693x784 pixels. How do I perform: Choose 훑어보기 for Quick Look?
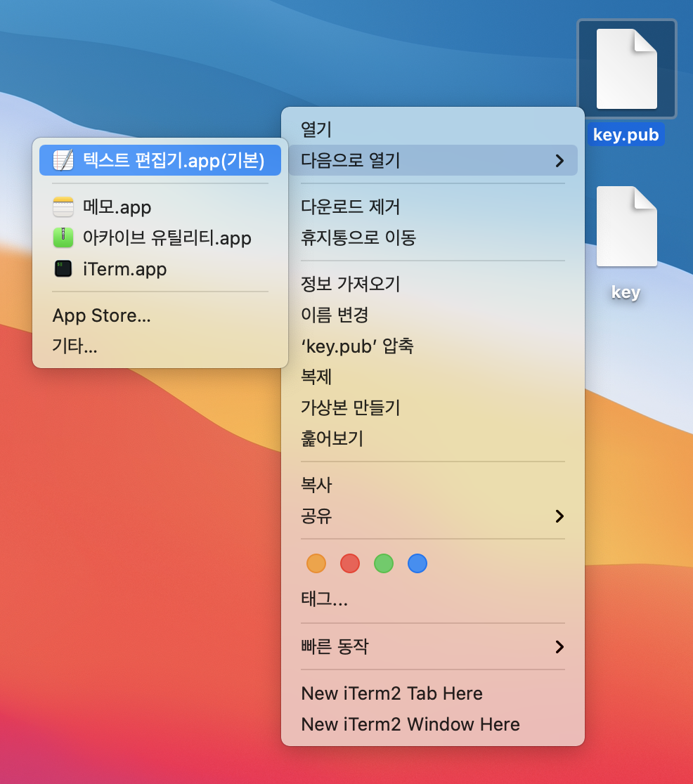point(433,438)
